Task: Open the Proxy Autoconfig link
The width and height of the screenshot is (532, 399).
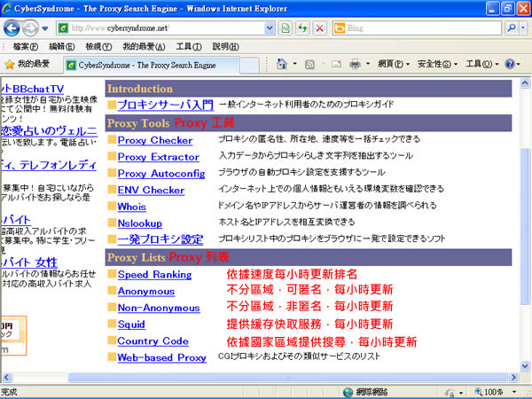Action: pos(161,174)
